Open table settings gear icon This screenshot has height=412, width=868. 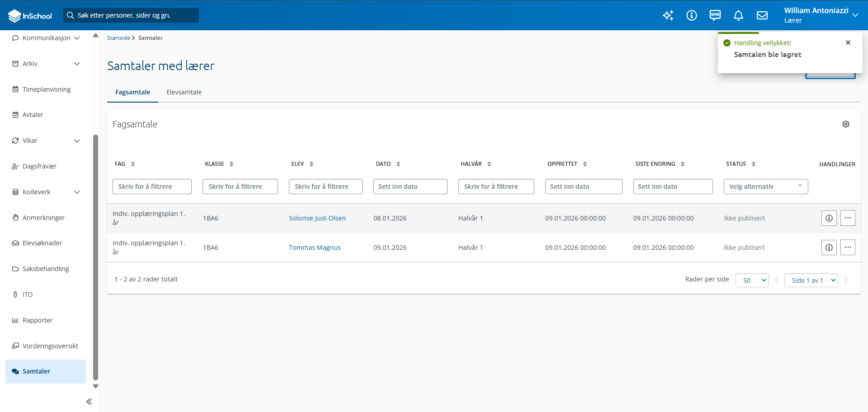[846, 124]
